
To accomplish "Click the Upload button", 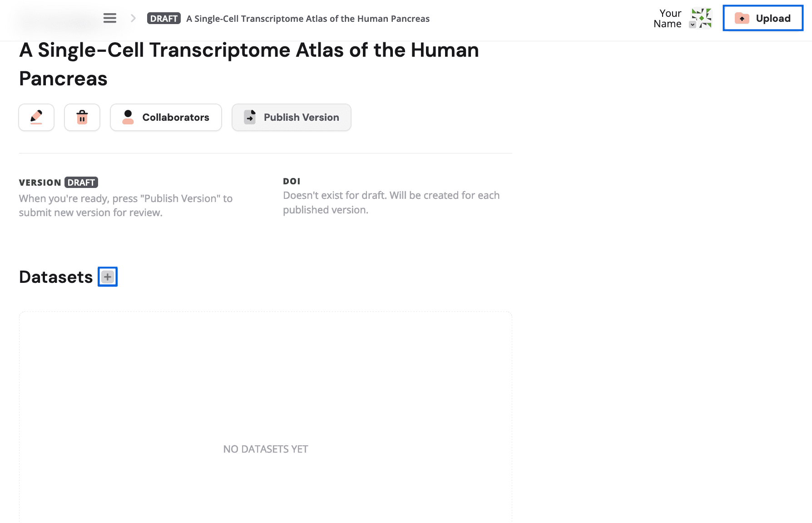I will 763,18.
